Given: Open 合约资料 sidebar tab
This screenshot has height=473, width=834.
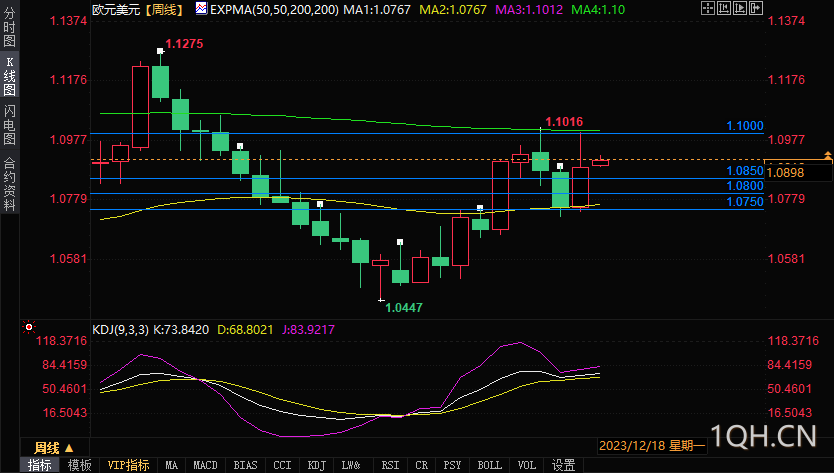Looking at the screenshot, I should pyautogui.click(x=10, y=184).
